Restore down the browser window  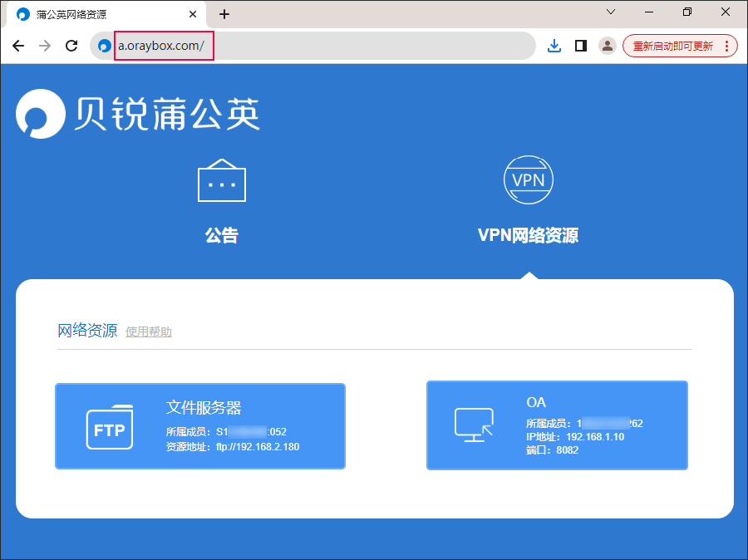(687, 12)
